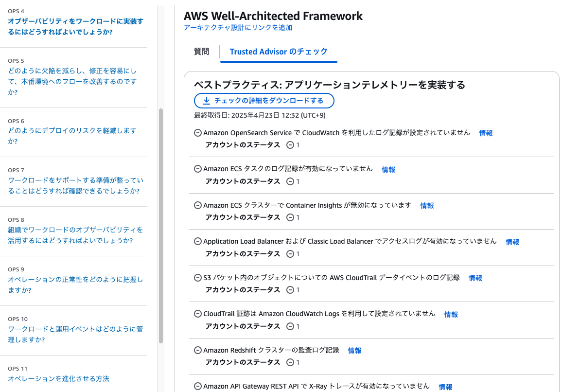
Task: Click the sidebar vertical scrollbar thumb
Action: coord(161,226)
